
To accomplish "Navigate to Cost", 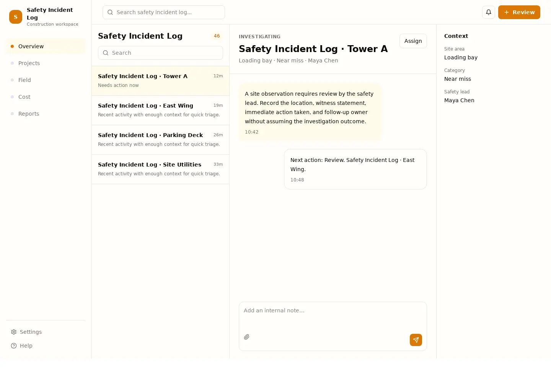I will coord(46,97).
